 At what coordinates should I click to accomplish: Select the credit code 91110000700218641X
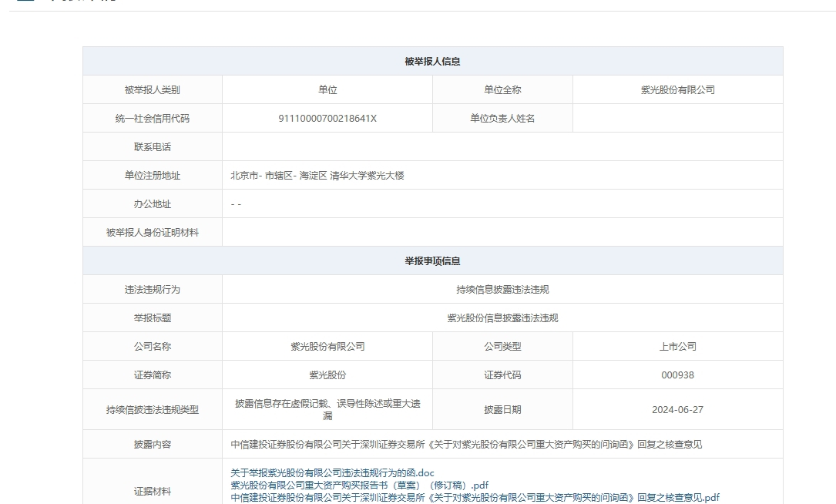[x=327, y=119]
